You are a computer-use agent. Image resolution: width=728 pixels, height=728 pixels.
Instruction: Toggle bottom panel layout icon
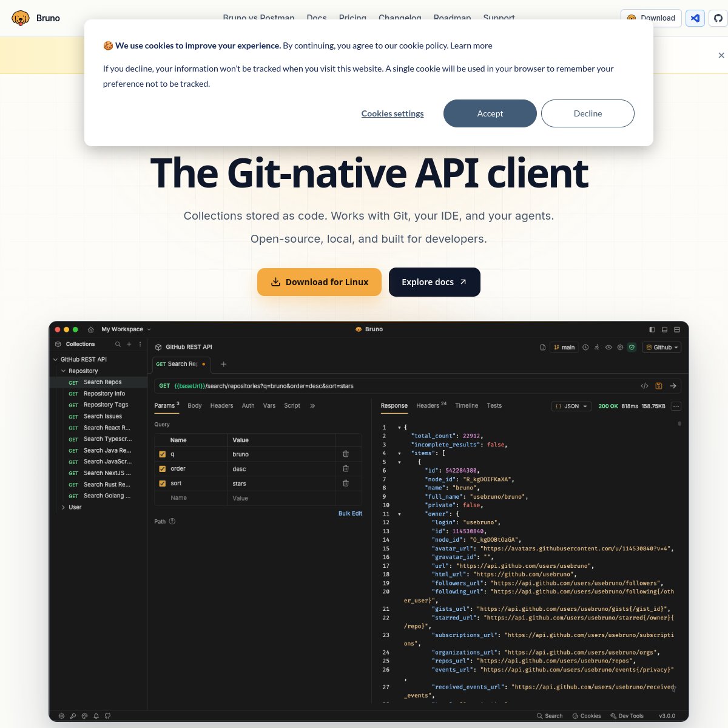[664, 329]
